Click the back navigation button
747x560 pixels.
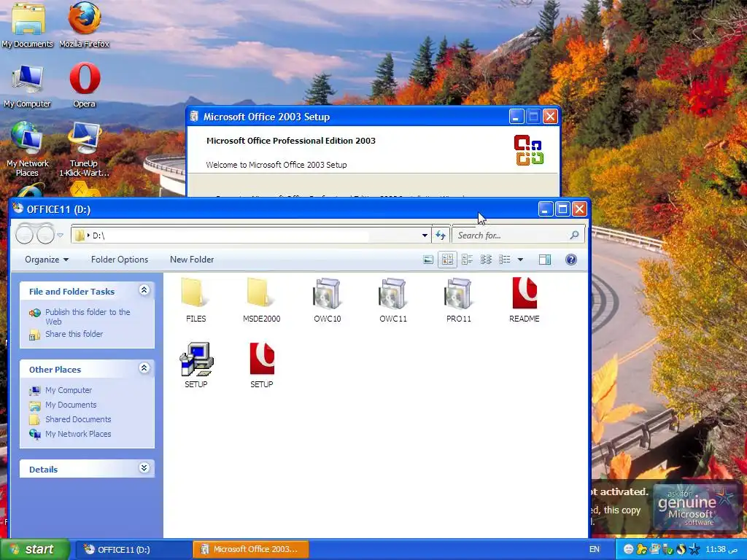pyautogui.click(x=26, y=234)
